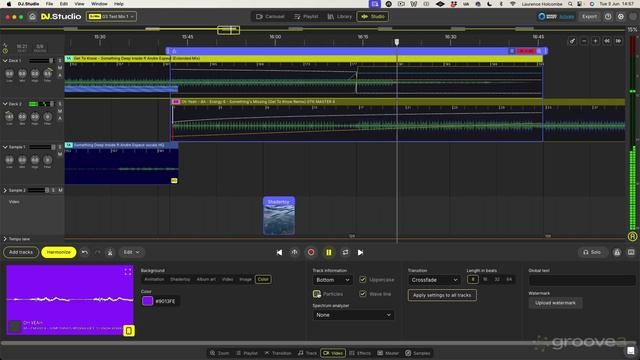Zoom in timeline with plus icon

pos(596,41)
